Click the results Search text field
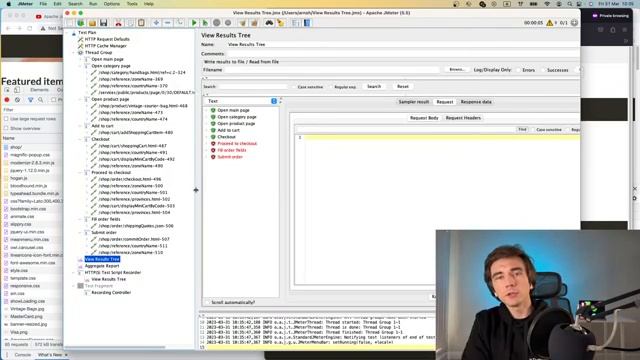640x360 pixels. click(x=253, y=87)
